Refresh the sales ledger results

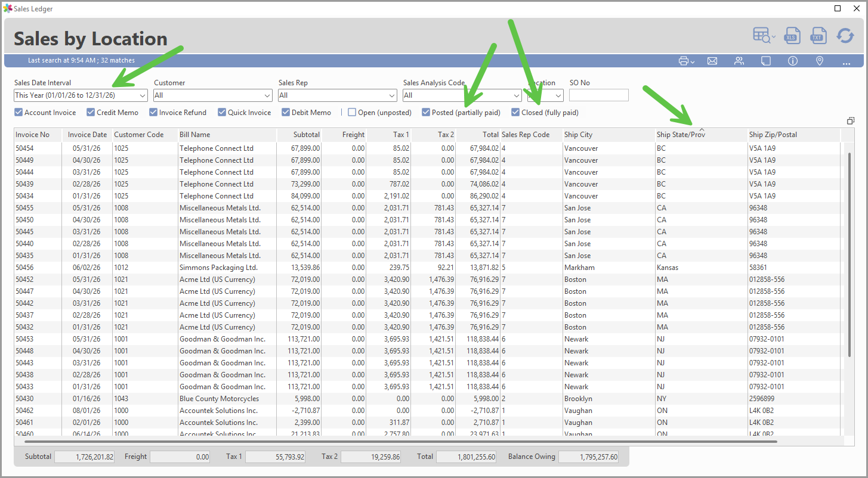click(845, 36)
